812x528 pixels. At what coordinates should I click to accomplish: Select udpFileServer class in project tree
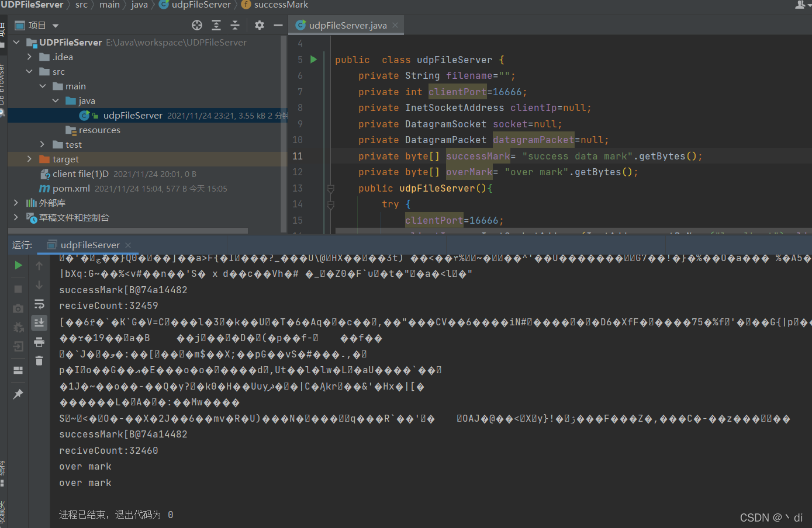pyautogui.click(x=133, y=115)
